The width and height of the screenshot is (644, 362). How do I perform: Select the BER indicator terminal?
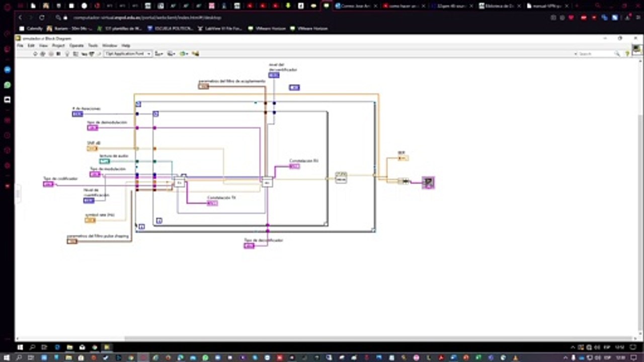tap(403, 158)
